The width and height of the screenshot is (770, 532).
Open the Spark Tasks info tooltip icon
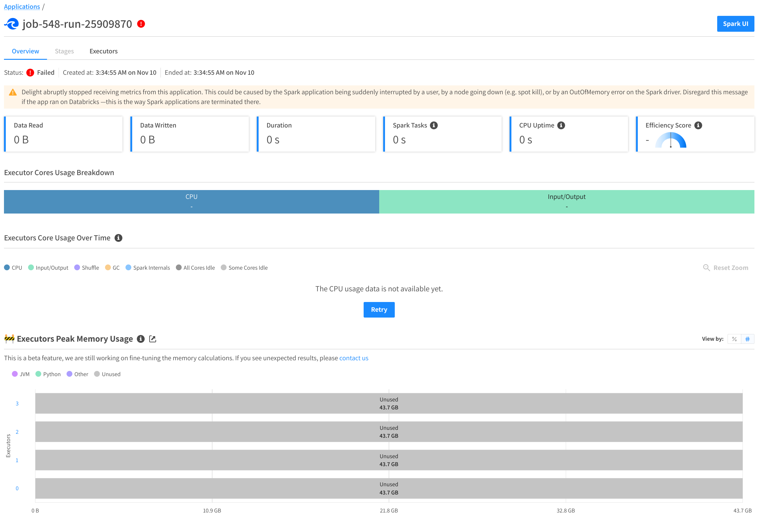pos(434,125)
